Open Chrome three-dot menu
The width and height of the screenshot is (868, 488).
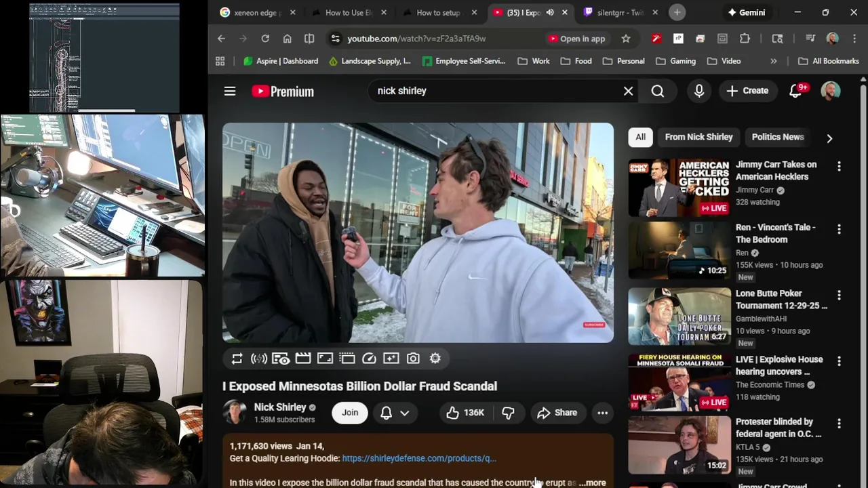(854, 39)
